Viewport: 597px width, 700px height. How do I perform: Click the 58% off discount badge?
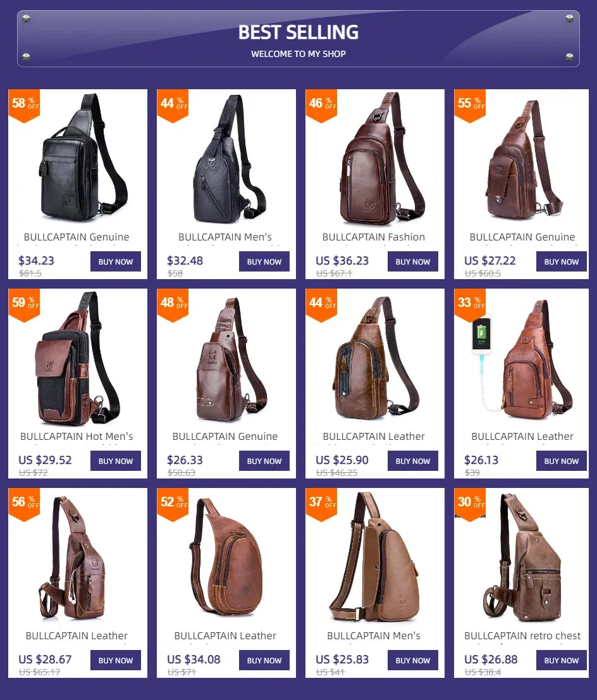tap(25, 106)
